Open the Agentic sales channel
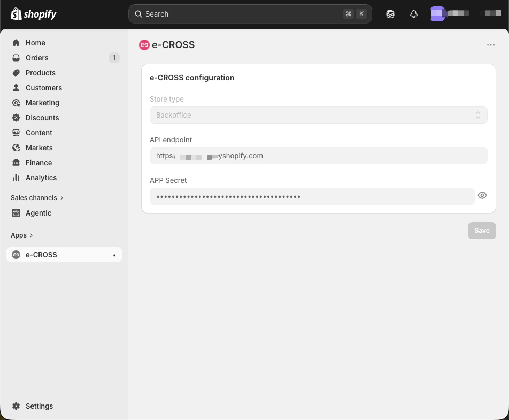The image size is (509, 420). point(64,213)
